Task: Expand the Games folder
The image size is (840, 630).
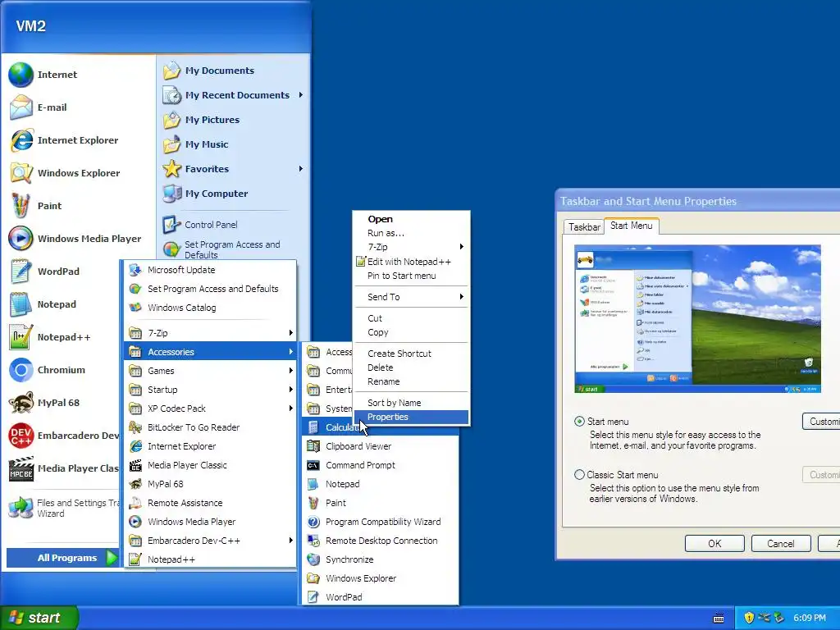Action: pyautogui.click(x=210, y=371)
